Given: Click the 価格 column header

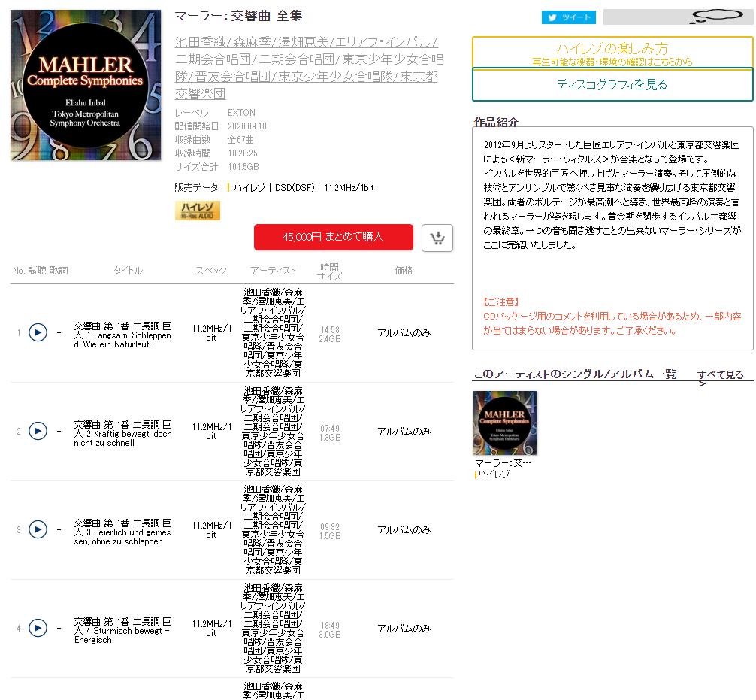Looking at the screenshot, I should (404, 271).
